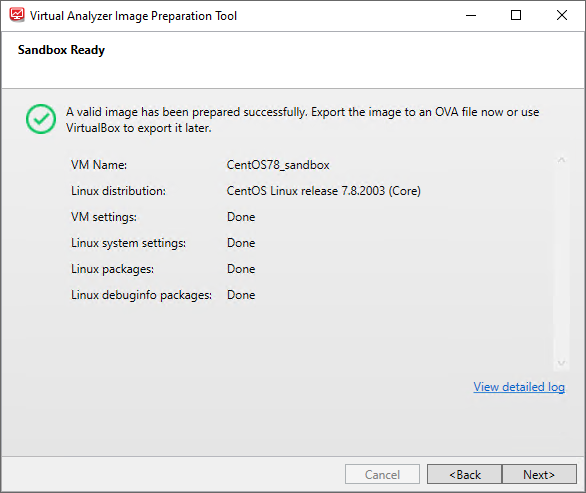
Task: Click the Linux system settings: label
Action: tap(129, 243)
